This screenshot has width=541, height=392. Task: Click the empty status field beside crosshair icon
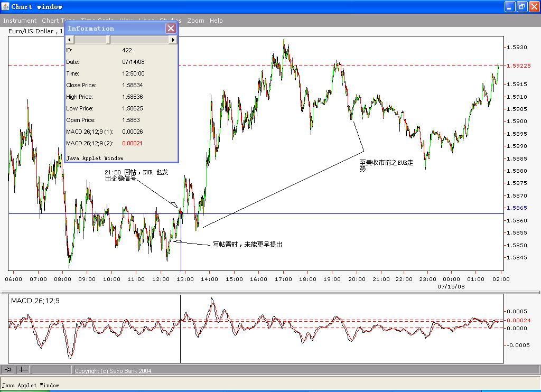pyautogui.click(x=52, y=370)
